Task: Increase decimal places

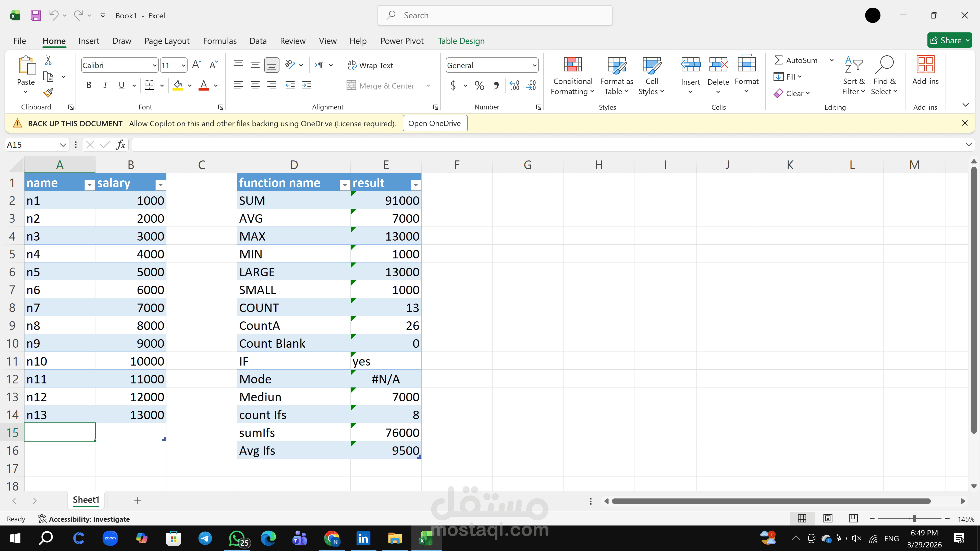Action: tap(514, 85)
